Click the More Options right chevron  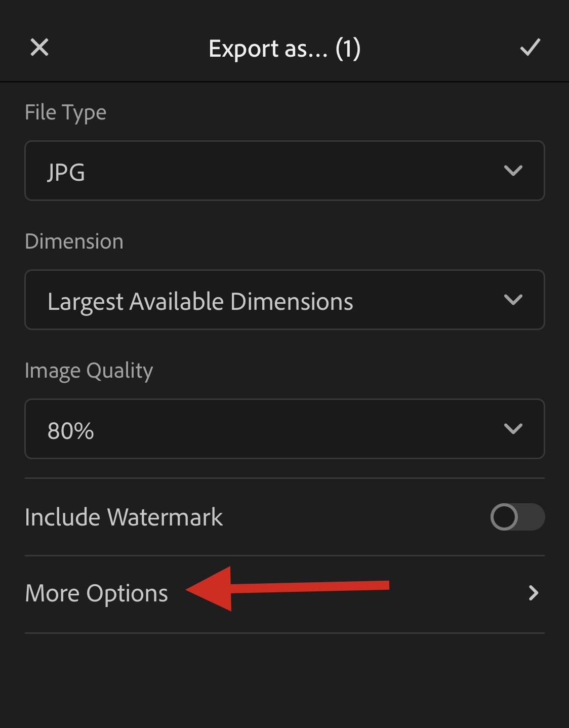[x=533, y=593]
